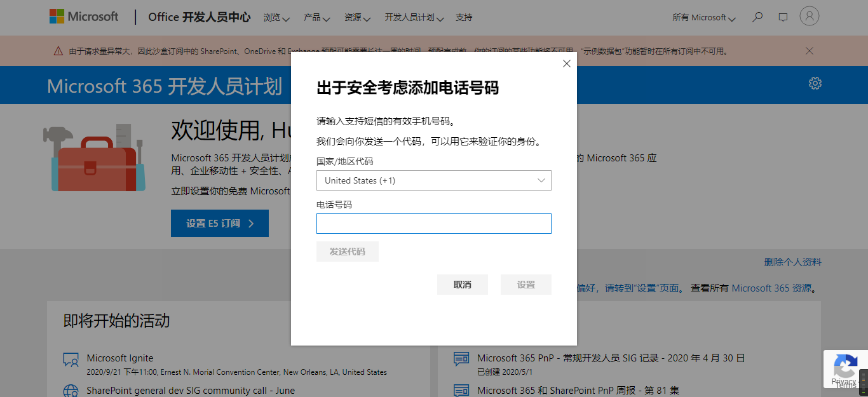
Task: Click the Microsoft logo
Action: (x=84, y=17)
